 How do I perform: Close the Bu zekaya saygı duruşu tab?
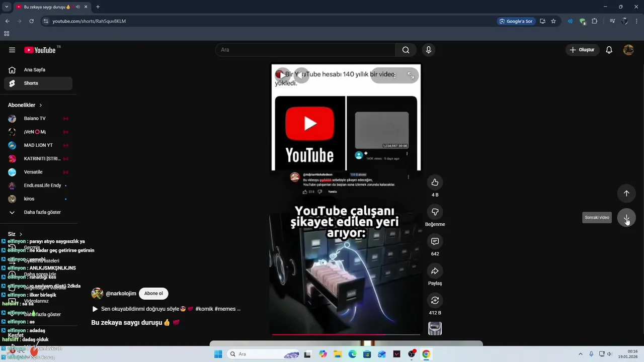click(86, 7)
